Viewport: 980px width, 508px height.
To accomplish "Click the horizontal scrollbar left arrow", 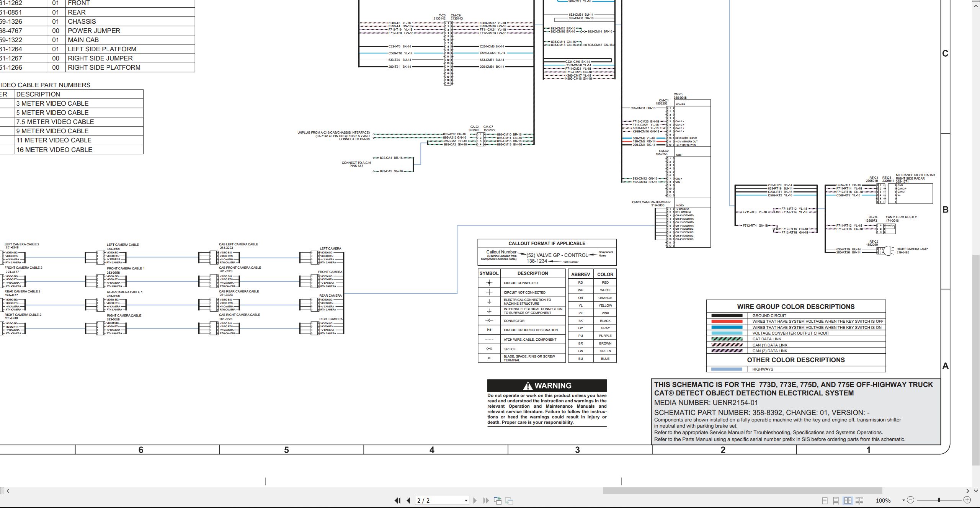I will (x=8, y=491).
